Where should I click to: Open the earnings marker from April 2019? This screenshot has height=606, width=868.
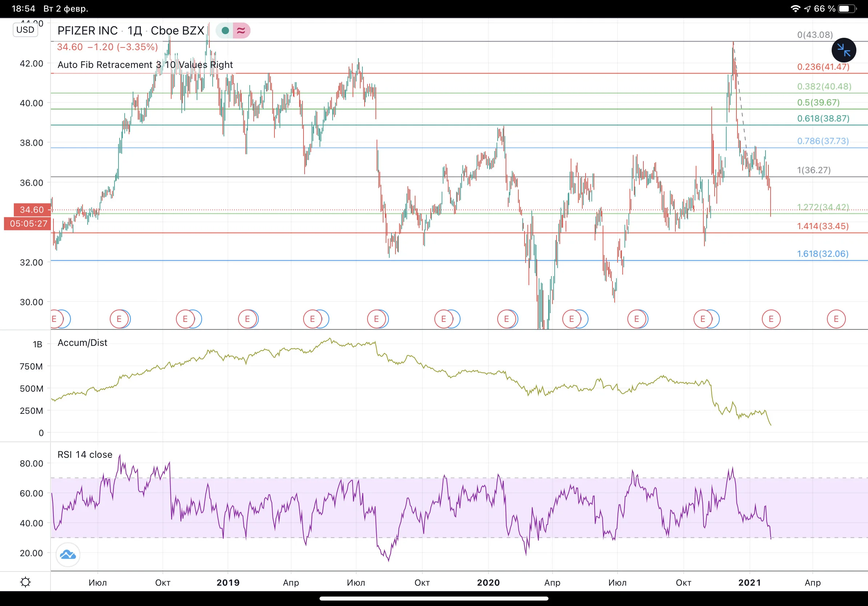pos(312,319)
